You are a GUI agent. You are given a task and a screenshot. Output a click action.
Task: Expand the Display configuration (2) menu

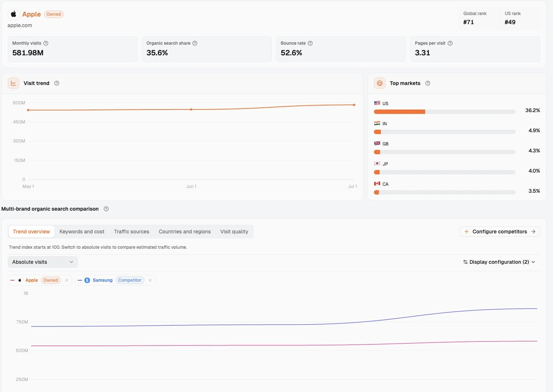pos(499,262)
